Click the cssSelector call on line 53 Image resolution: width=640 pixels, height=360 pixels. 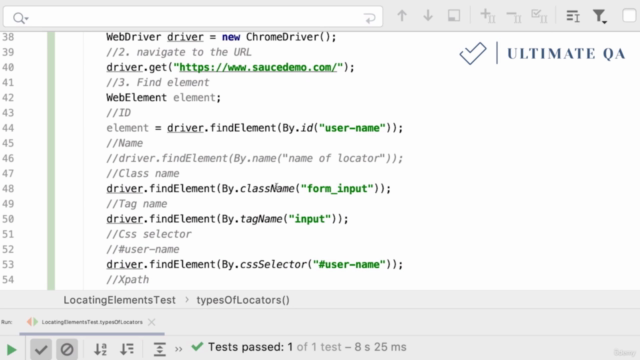click(x=273, y=264)
